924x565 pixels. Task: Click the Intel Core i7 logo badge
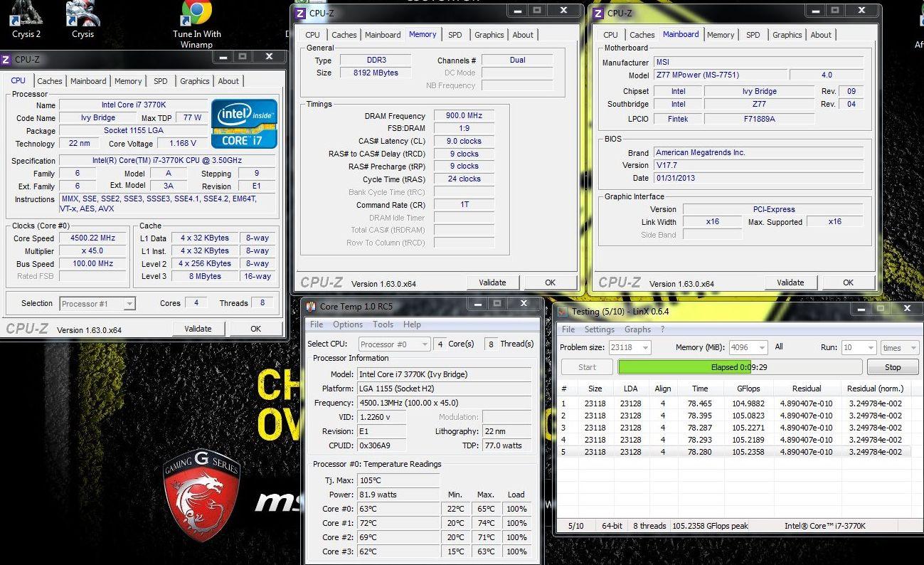click(244, 124)
